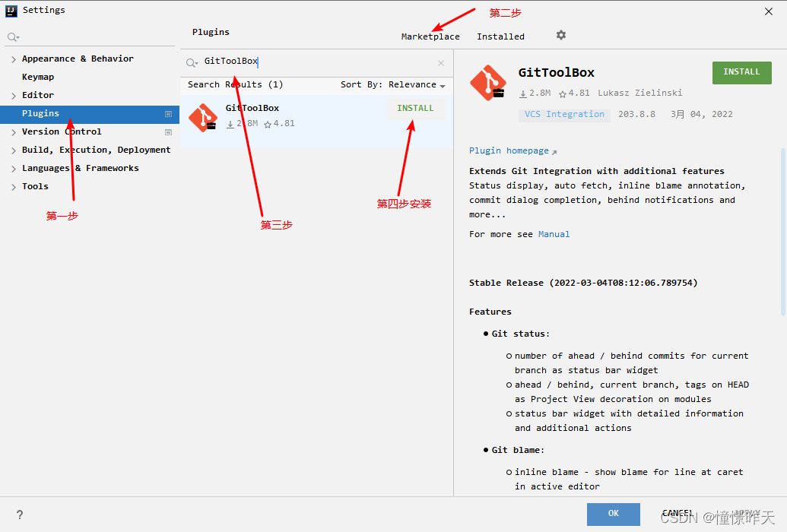Click author name Lukasz Zielinski
Screen dimensions: 787x532
click(x=640, y=93)
